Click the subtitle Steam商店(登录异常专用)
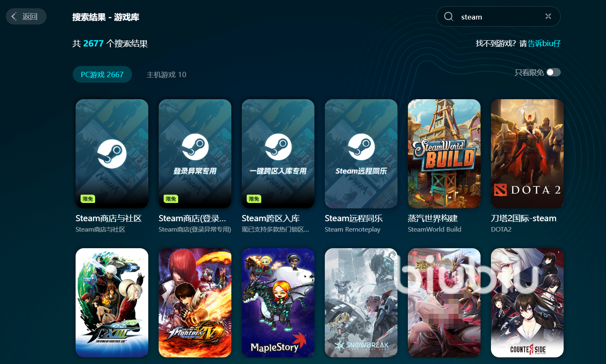The width and height of the screenshot is (606, 364). (195, 230)
